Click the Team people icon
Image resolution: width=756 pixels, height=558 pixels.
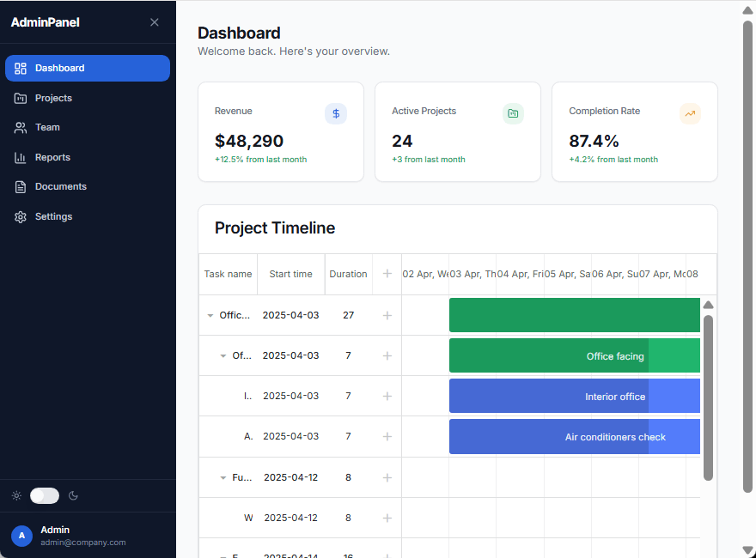(x=20, y=127)
